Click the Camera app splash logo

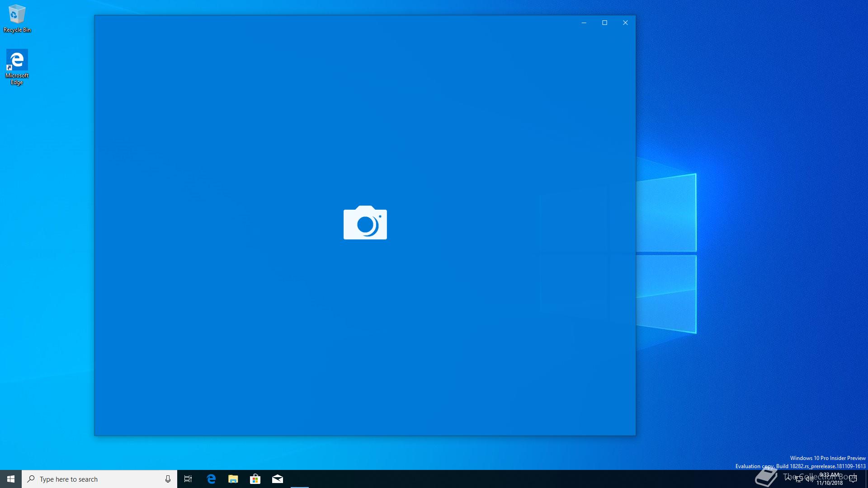[x=365, y=222]
